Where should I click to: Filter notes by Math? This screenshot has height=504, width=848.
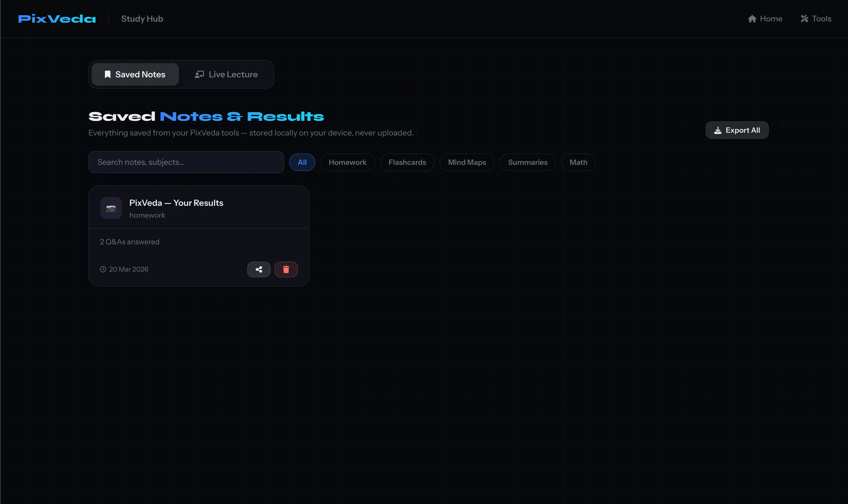coord(578,162)
